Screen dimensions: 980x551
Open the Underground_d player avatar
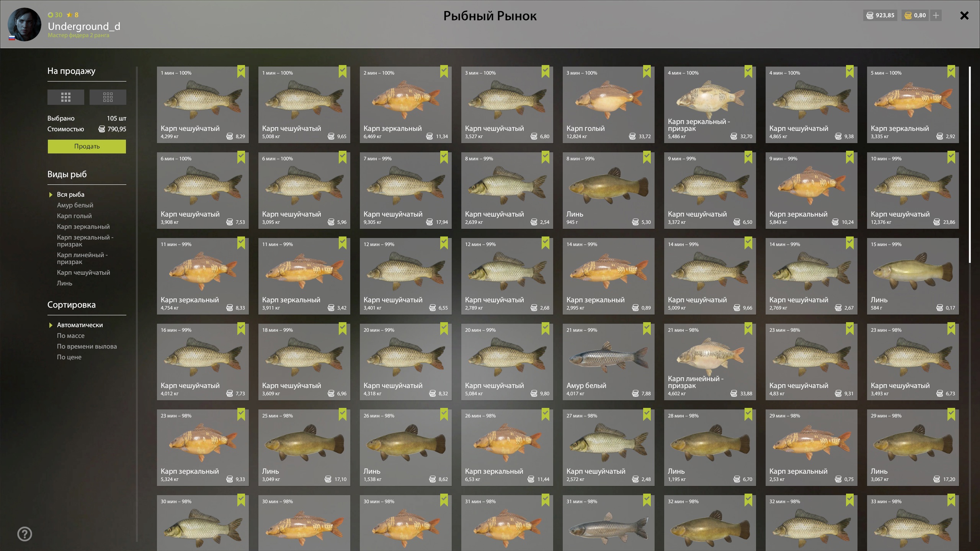[x=24, y=24]
